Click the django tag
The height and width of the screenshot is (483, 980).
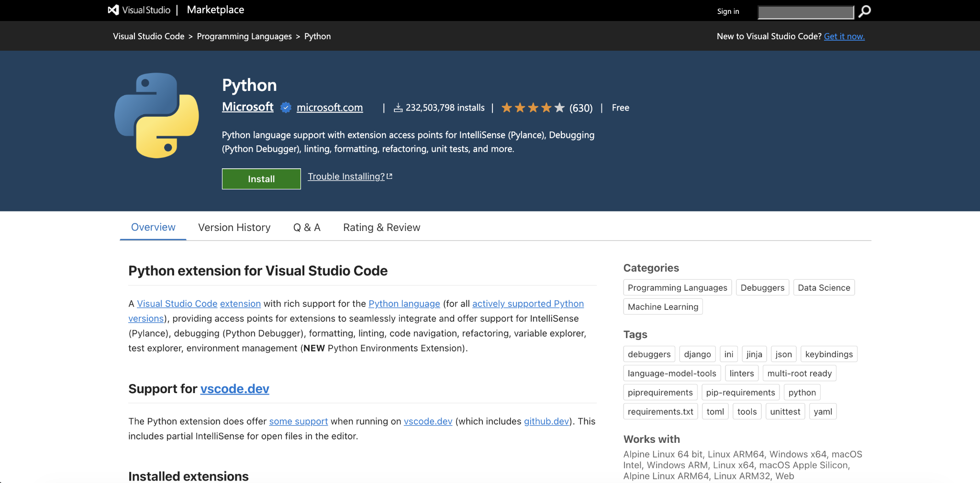click(697, 354)
